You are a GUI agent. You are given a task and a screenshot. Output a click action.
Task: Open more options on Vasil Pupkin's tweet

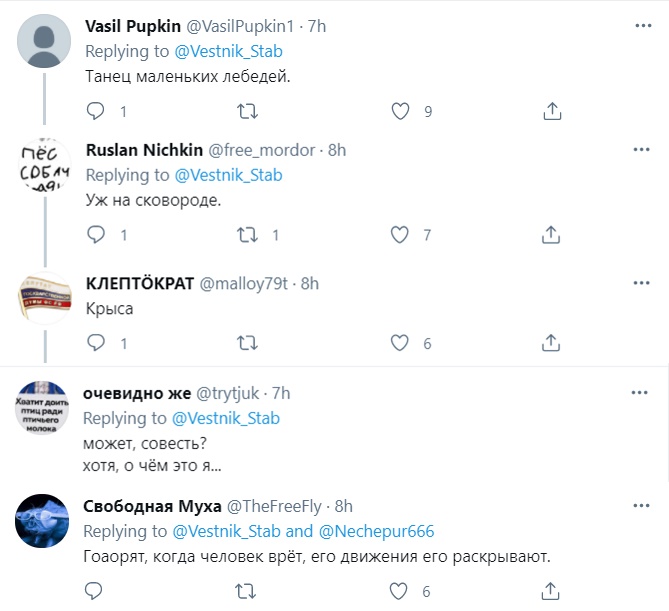click(x=640, y=24)
